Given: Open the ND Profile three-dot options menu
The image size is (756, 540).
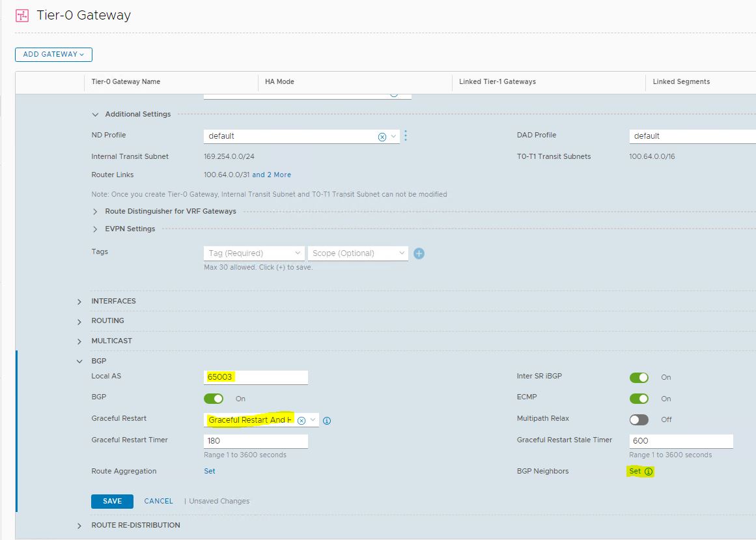Looking at the screenshot, I should [406, 136].
